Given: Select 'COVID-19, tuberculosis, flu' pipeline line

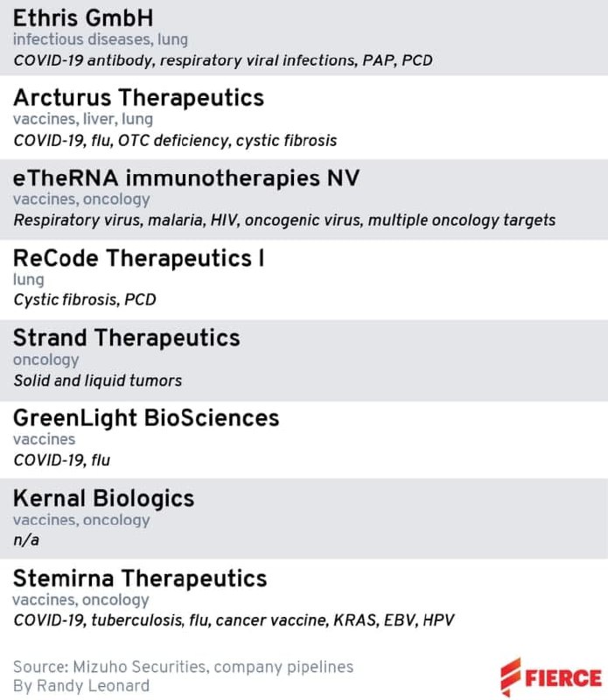Looking at the screenshot, I should tap(234, 620).
